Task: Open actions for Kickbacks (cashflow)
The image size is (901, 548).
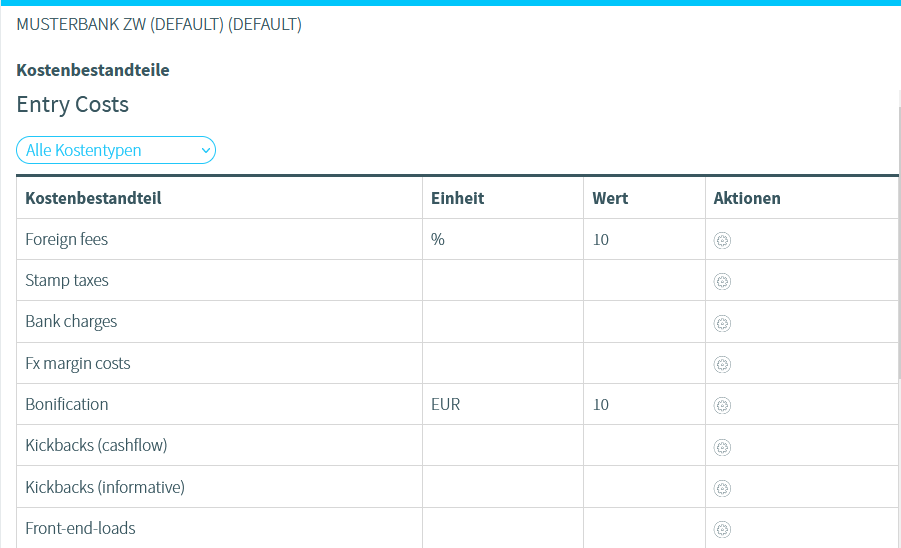Action: 722,447
